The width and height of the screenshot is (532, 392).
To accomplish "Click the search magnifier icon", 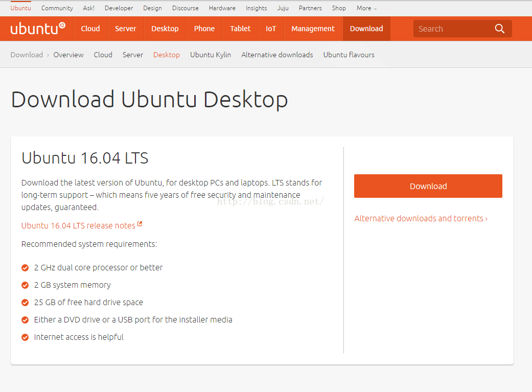I will pyautogui.click(x=499, y=29).
